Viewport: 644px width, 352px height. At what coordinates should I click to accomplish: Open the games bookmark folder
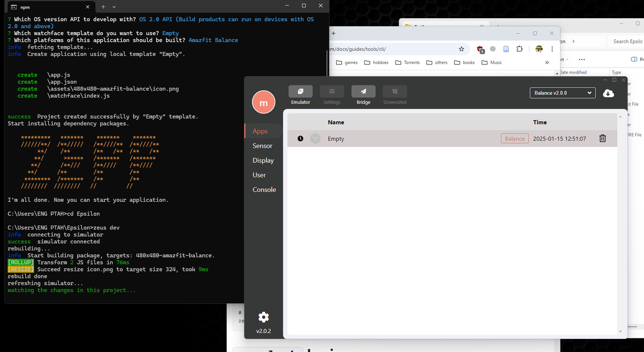coord(347,62)
